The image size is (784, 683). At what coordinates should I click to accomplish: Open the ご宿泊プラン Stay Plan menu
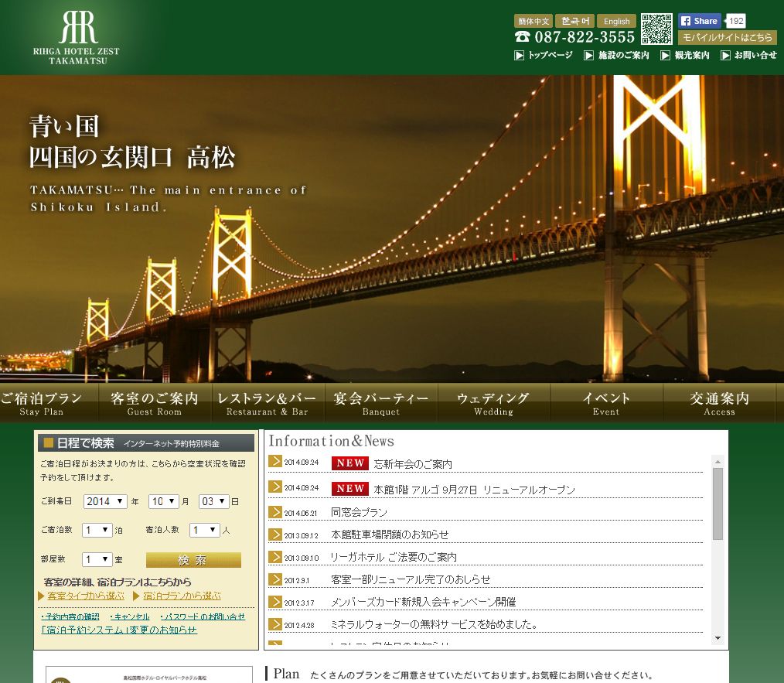coord(49,403)
